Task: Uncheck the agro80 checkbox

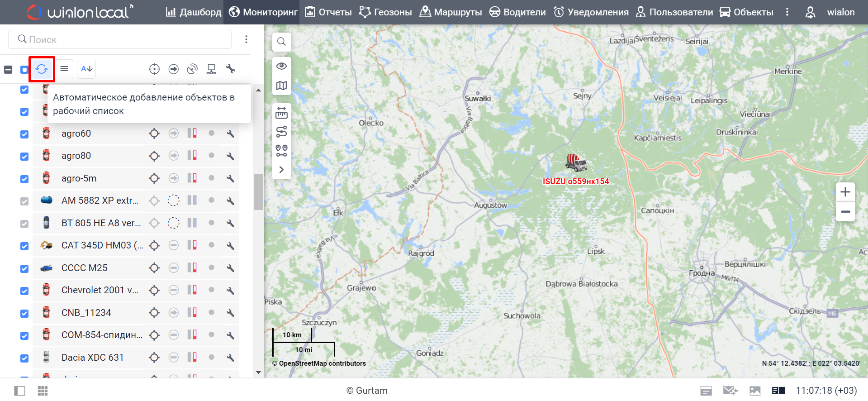Action: (x=24, y=157)
